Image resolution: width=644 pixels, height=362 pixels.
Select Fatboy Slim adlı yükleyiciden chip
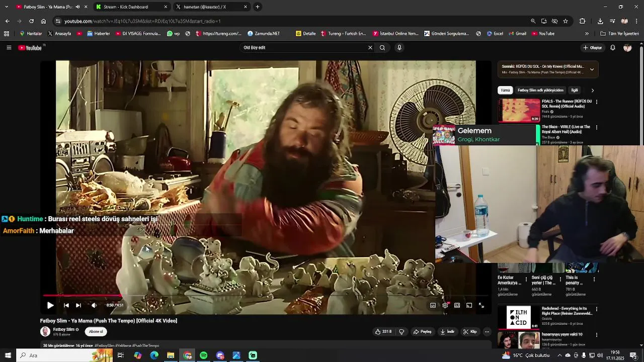click(540, 90)
